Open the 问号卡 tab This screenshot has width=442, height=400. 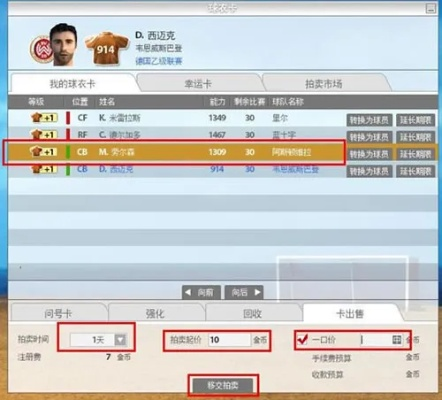[58, 313]
